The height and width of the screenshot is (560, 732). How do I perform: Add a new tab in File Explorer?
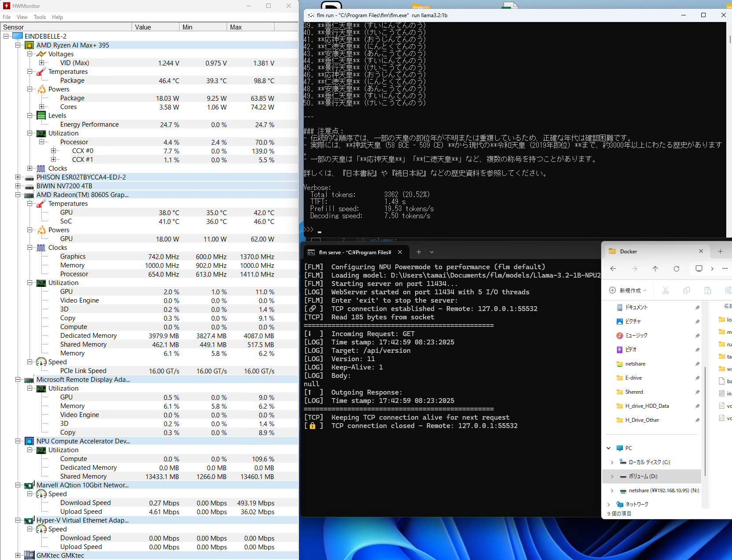(x=720, y=251)
